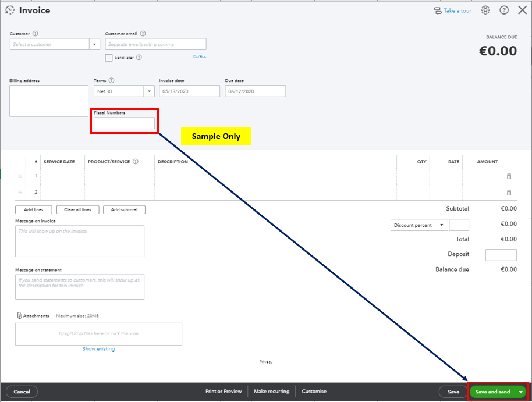Click the Rate cell in line 2
Image resolution: width=532 pixels, height=402 pixels.
point(446,193)
